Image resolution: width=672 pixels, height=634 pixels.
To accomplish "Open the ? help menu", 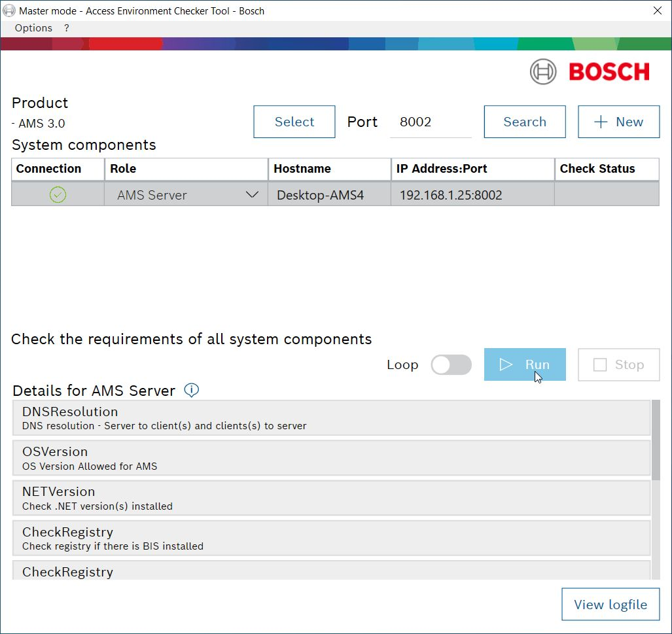I will pyautogui.click(x=67, y=28).
